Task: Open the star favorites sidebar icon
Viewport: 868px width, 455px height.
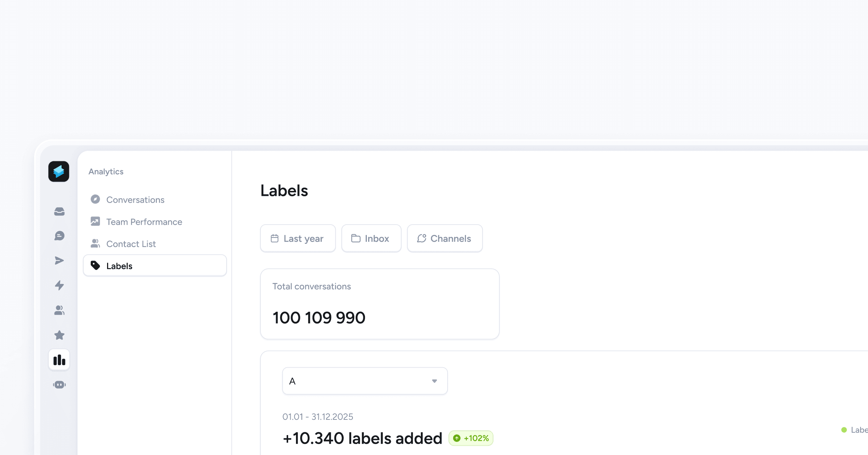Action: (x=59, y=335)
